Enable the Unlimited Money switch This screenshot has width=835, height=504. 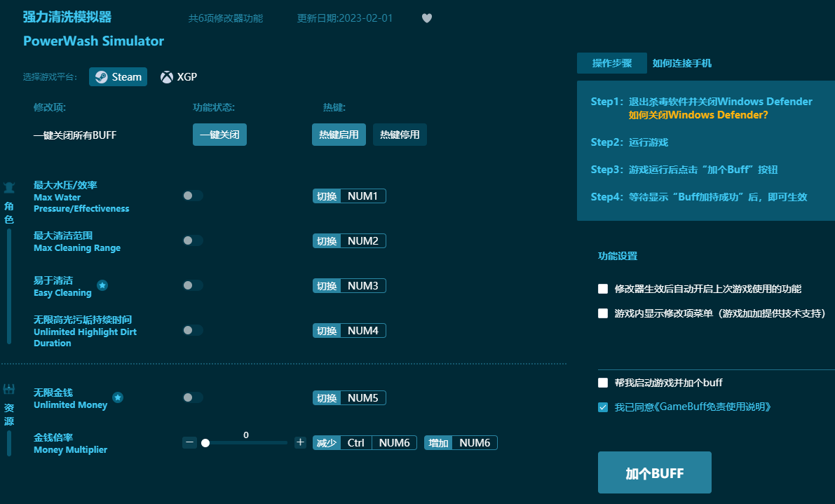tap(193, 397)
